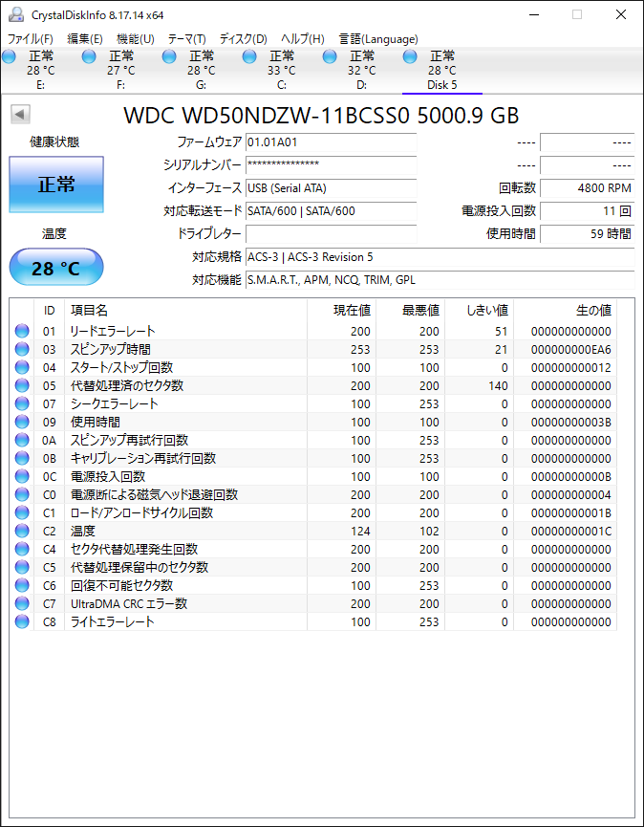Click the interface field USB (Serial ATA)
The image size is (644, 827).
tap(331, 188)
